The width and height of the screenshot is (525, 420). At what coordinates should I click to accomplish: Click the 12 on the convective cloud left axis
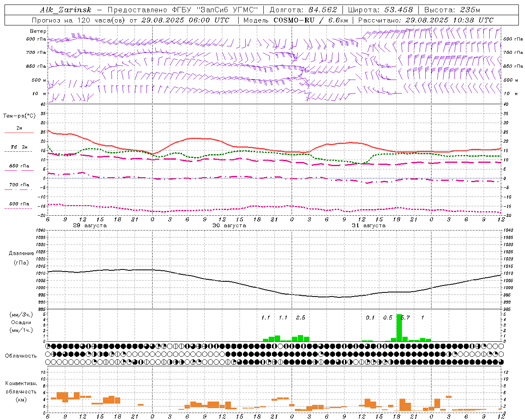[43, 372]
